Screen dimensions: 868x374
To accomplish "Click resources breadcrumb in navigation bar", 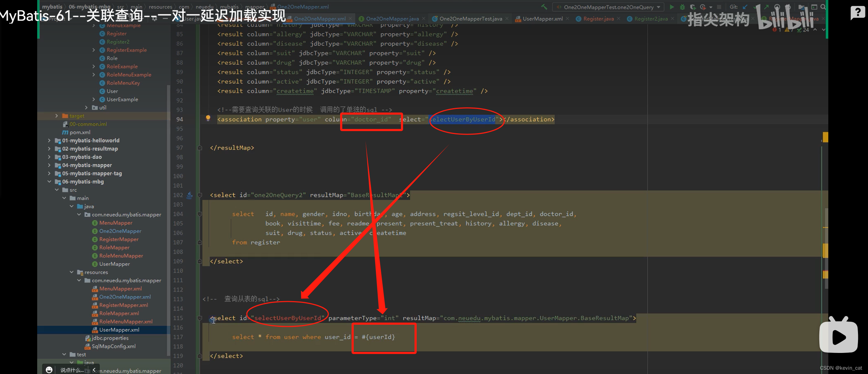I will 160,7.
